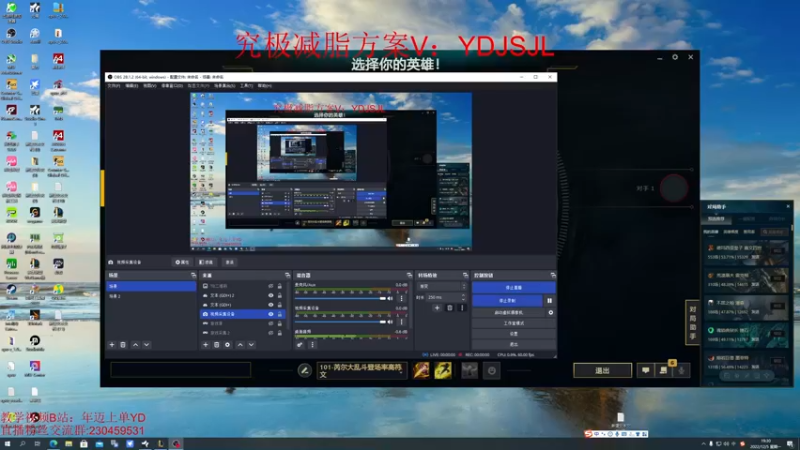Viewport: 800px width, 450px height.
Task: Open 视频采集设备 track options menu dots
Action: tap(402, 321)
